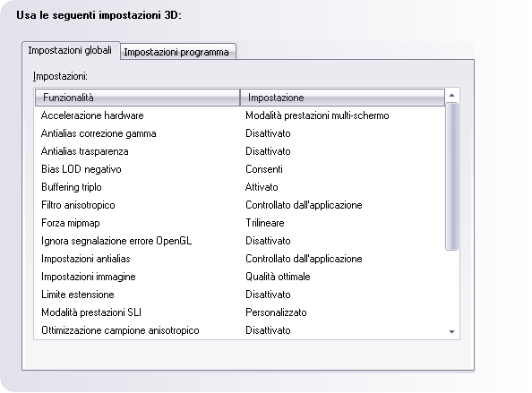Click the settings list scrollbar thumb
The height and width of the screenshot is (393, 532).
tap(451, 176)
